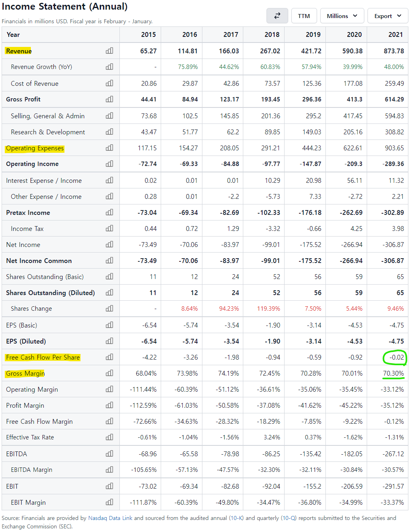The image size is (410, 532).
Task: Open chart icon next to Net Income
Action: click(x=109, y=245)
